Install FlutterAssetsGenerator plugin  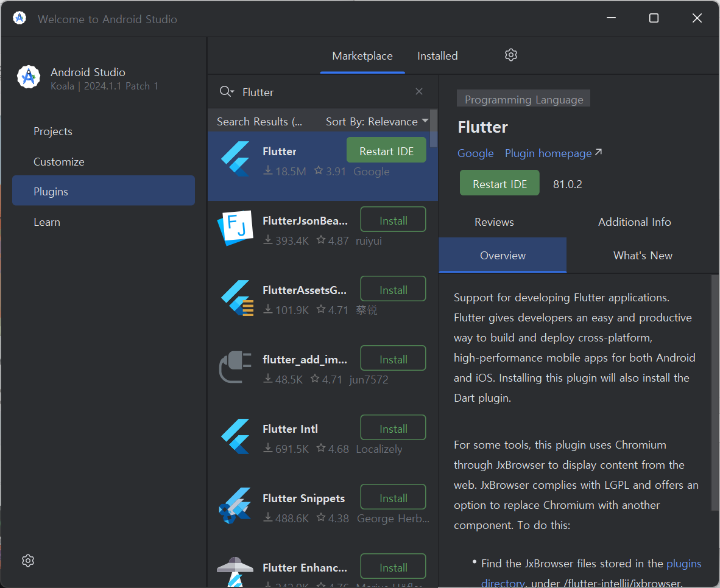click(393, 289)
